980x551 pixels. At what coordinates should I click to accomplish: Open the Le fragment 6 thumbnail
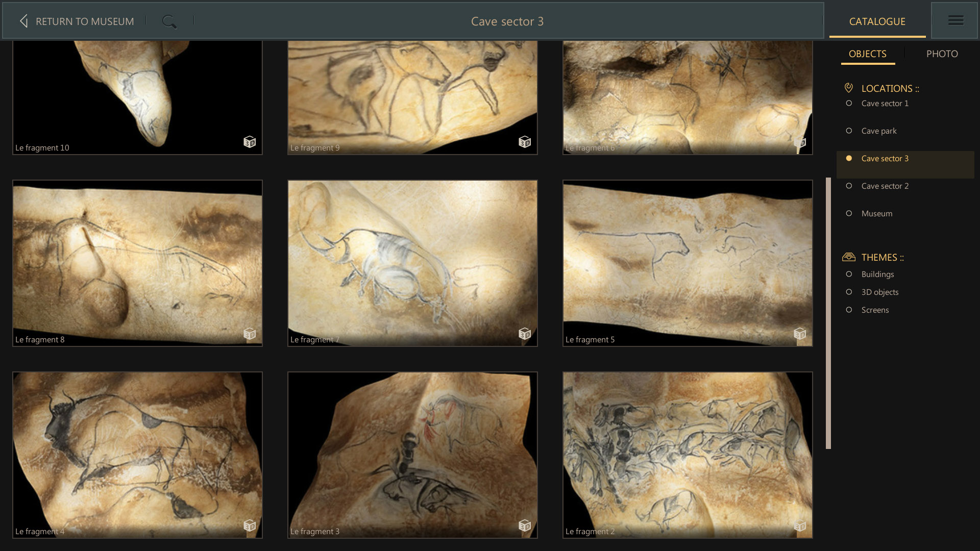(688, 97)
